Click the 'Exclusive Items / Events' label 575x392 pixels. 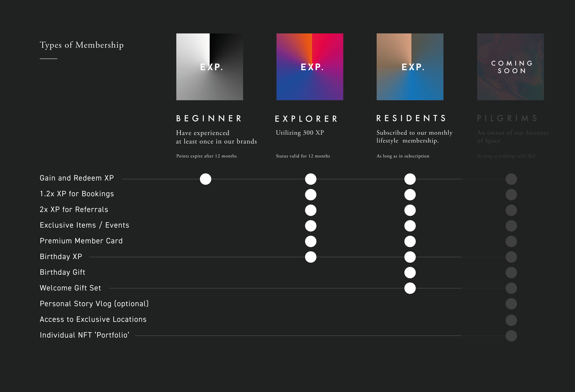(x=84, y=225)
